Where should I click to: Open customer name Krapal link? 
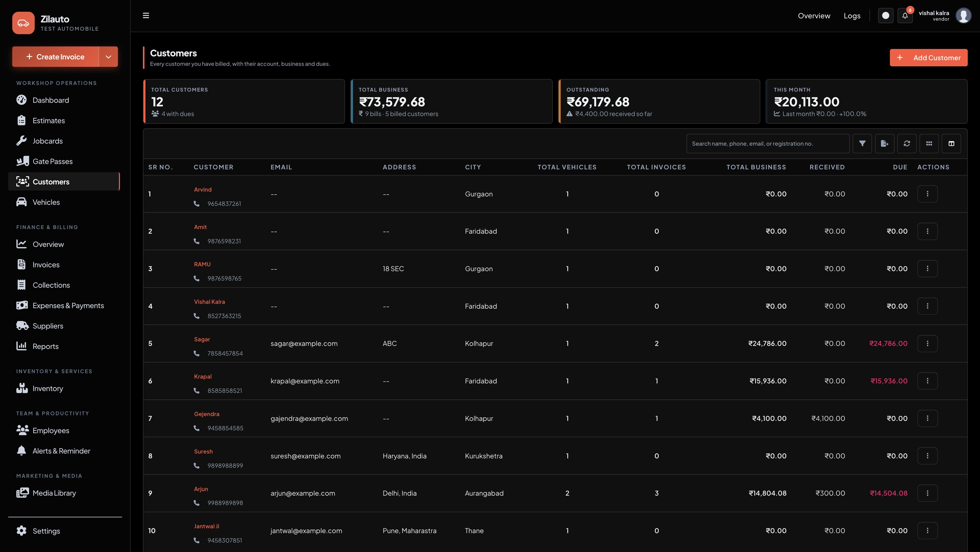(x=203, y=376)
